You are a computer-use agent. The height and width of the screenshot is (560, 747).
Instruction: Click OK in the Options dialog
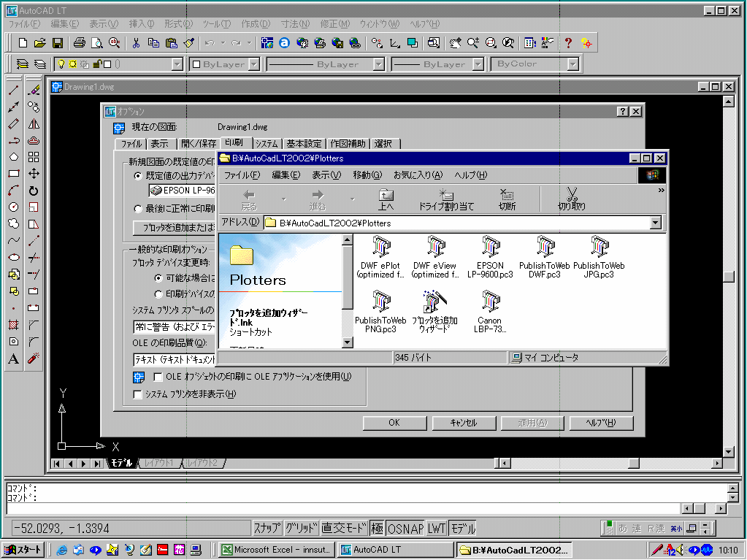pyautogui.click(x=394, y=423)
